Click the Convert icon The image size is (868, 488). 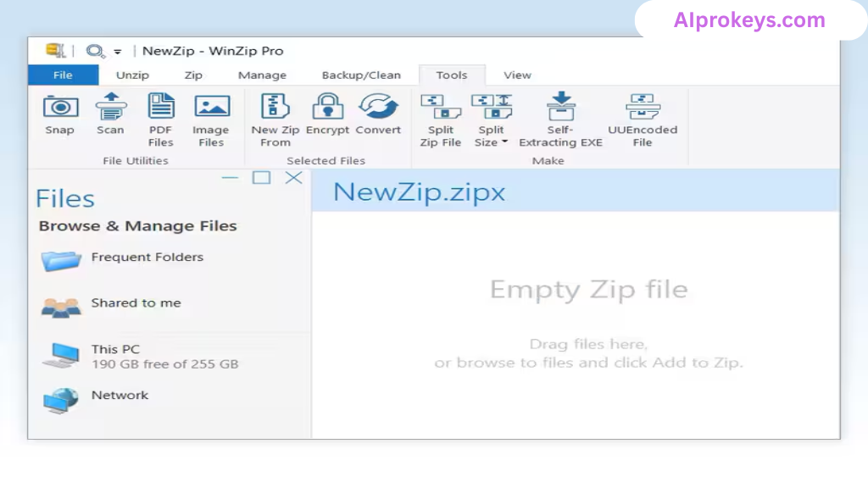(378, 106)
